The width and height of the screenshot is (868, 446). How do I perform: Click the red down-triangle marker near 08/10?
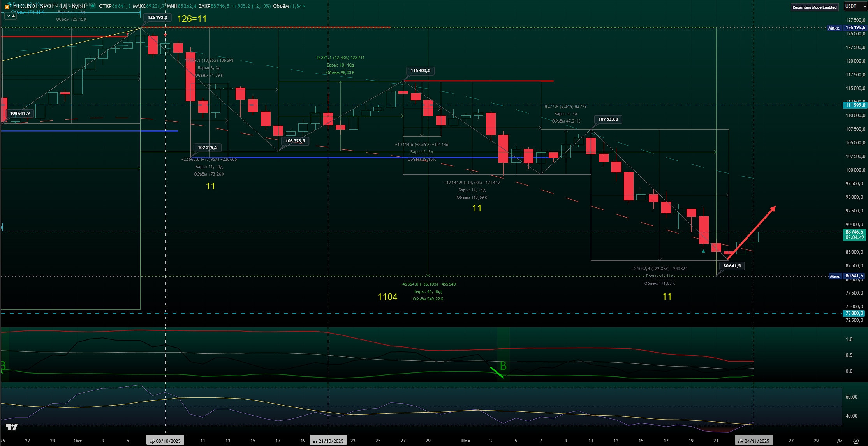click(166, 35)
